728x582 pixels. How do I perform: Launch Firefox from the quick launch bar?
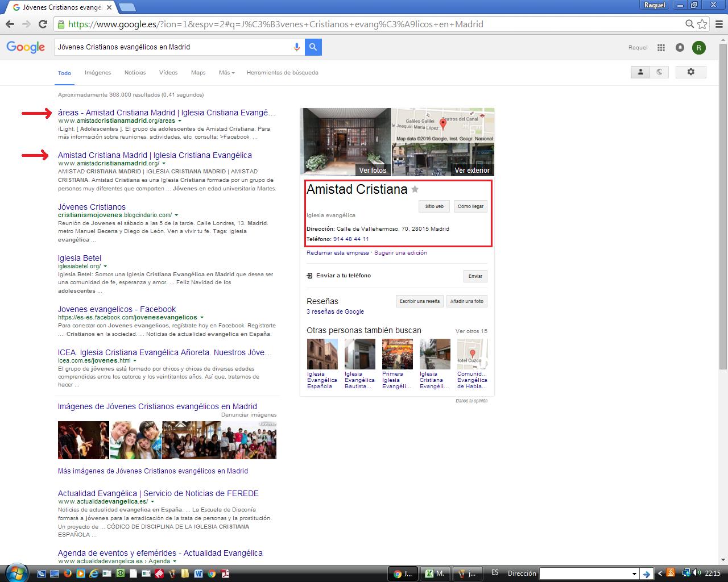[x=67, y=574]
